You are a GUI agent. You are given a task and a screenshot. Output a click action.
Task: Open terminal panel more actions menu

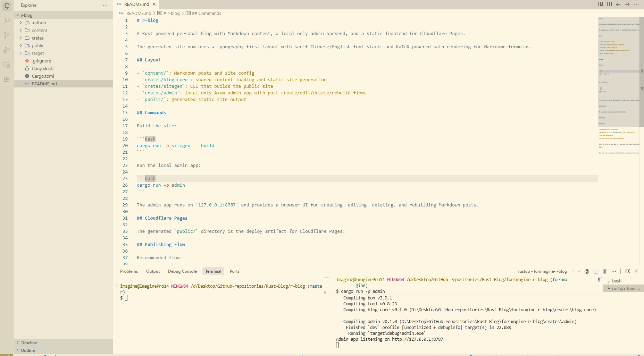(614, 271)
